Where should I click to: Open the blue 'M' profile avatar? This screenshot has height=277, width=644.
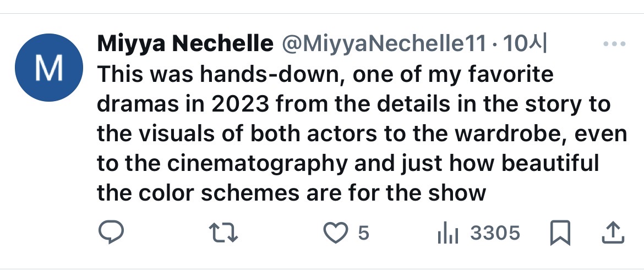pos(48,68)
